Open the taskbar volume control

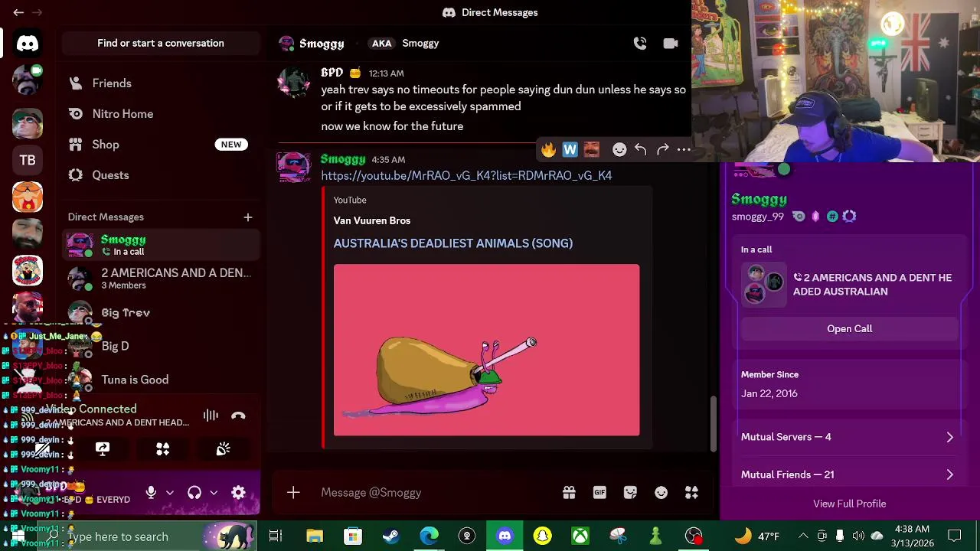pyautogui.click(x=858, y=536)
